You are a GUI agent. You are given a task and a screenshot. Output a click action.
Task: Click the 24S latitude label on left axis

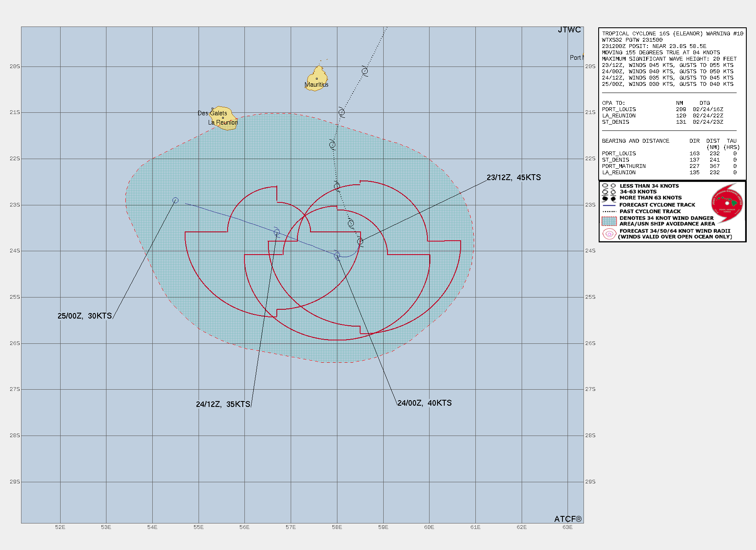pyautogui.click(x=15, y=251)
